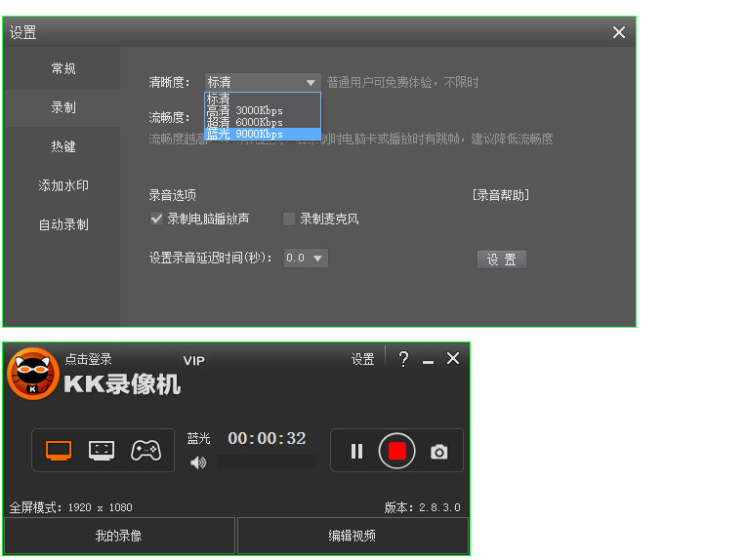Screen dimensions: 747x560
Task: Switch to the 自动录制 settings tab
Action: point(62,224)
